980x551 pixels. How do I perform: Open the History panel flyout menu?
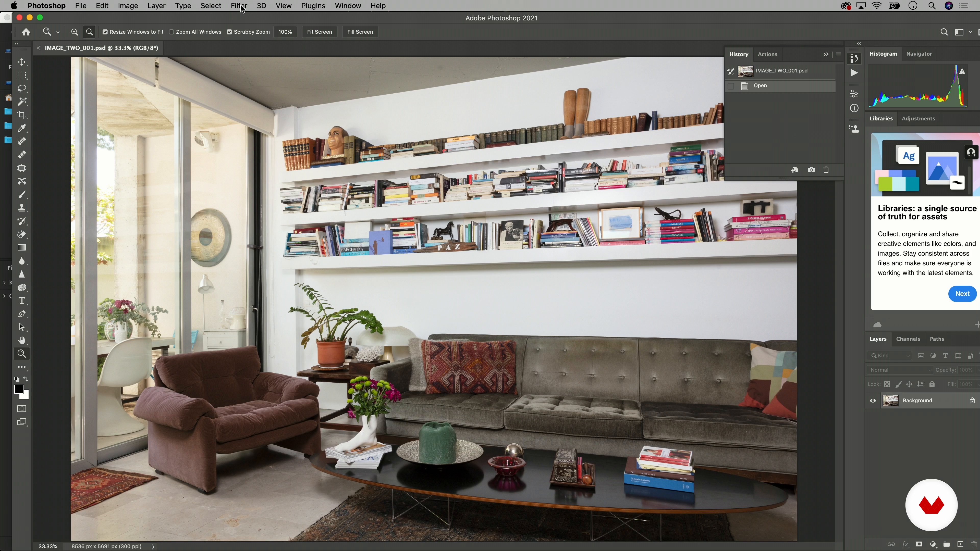(x=838, y=54)
